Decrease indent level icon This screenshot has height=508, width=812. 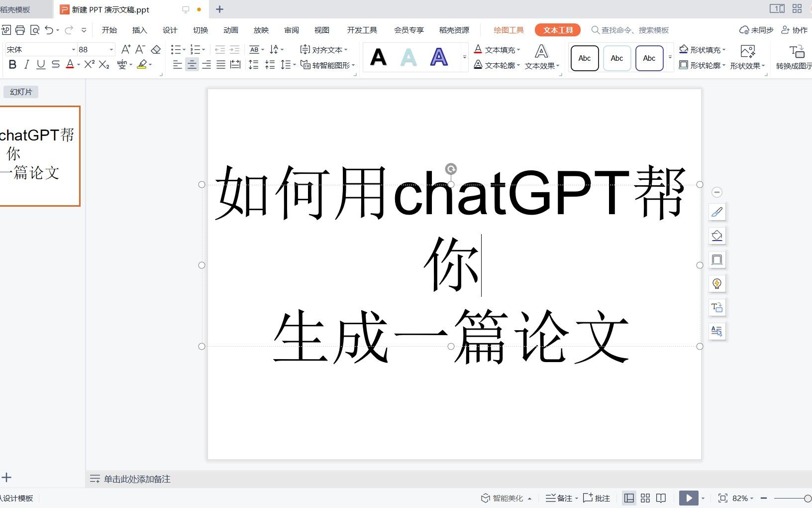click(x=220, y=49)
